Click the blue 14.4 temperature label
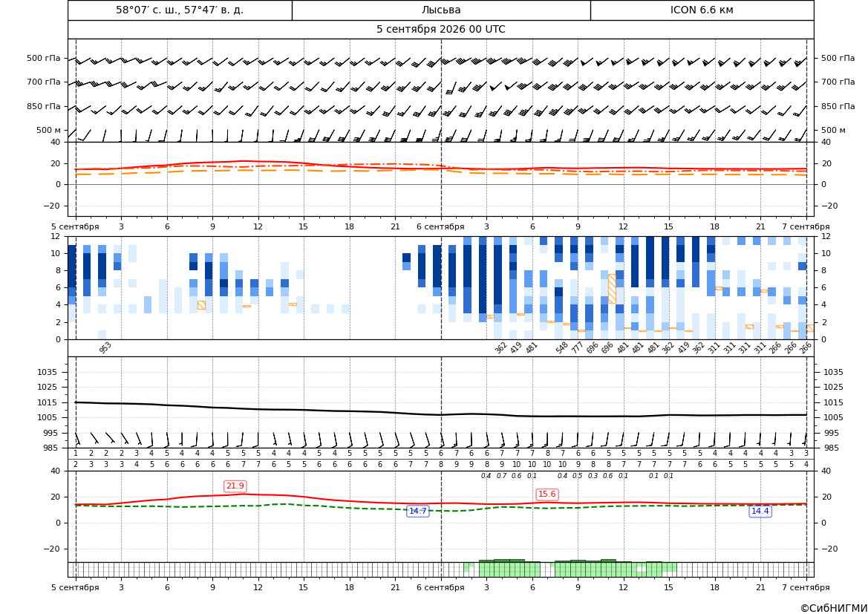The width and height of the screenshot is (868, 614). click(760, 511)
